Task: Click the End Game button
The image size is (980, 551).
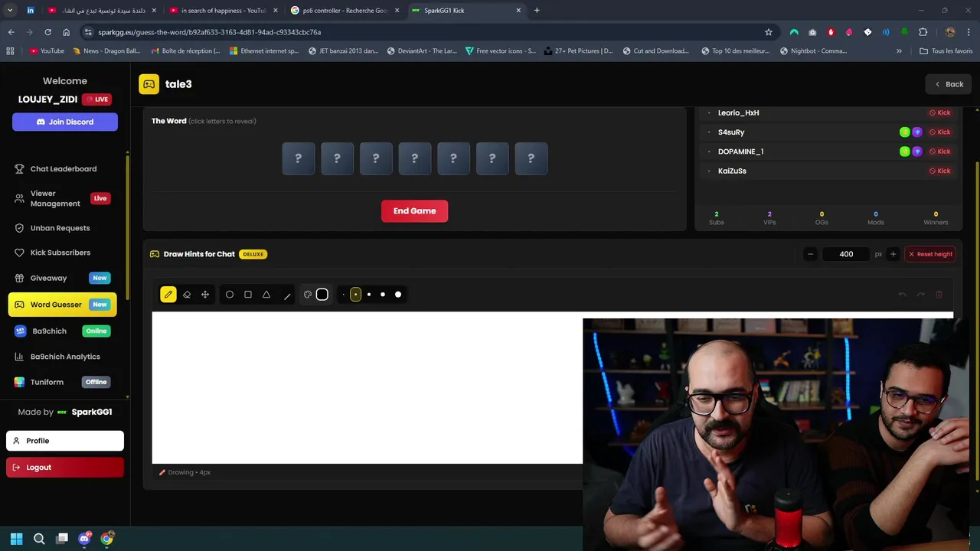Action: click(414, 211)
